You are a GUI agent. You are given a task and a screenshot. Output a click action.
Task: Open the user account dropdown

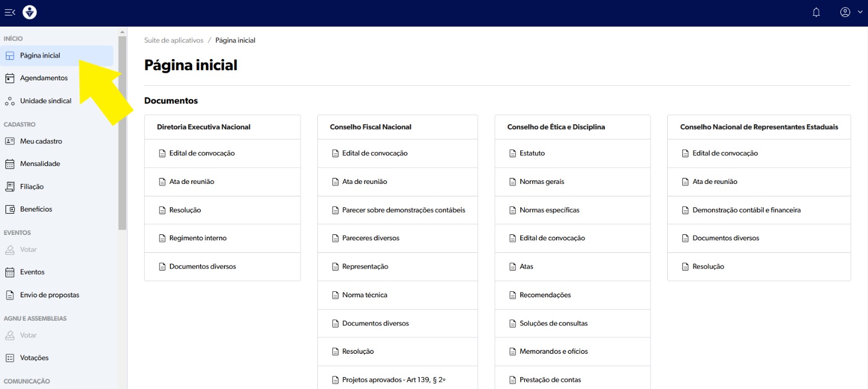click(x=851, y=12)
